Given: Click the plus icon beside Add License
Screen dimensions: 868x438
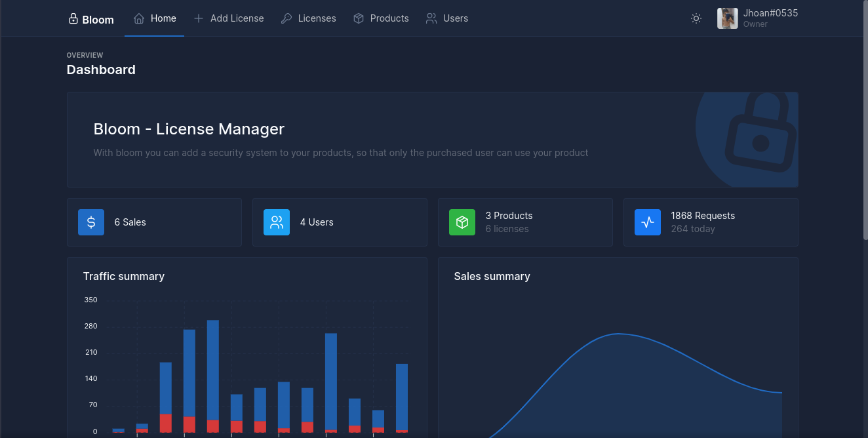Looking at the screenshot, I should (x=199, y=18).
